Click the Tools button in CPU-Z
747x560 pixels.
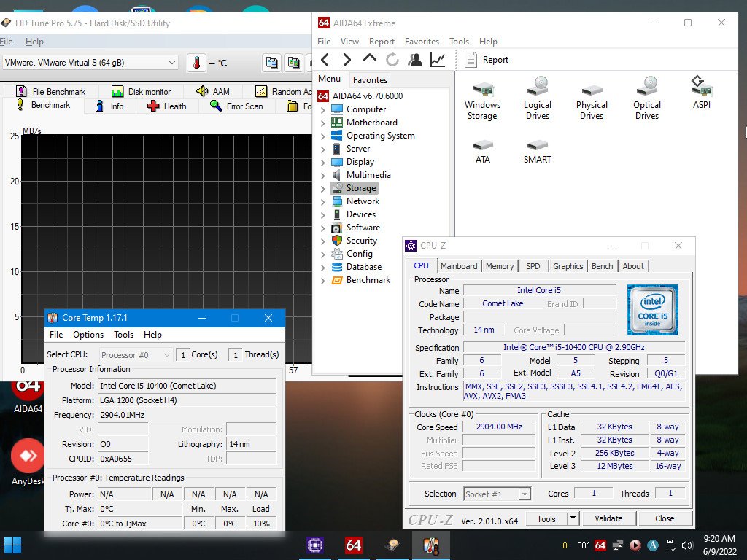546,518
